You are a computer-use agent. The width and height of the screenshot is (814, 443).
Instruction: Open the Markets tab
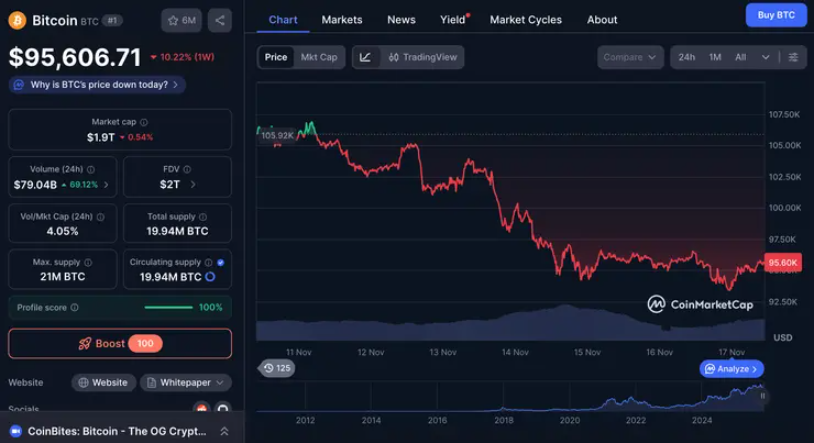click(342, 19)
